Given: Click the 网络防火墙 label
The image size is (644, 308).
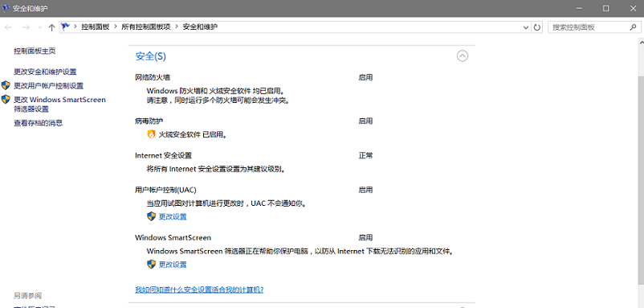Looking at the screenshot, I should [x=153, y=77].
